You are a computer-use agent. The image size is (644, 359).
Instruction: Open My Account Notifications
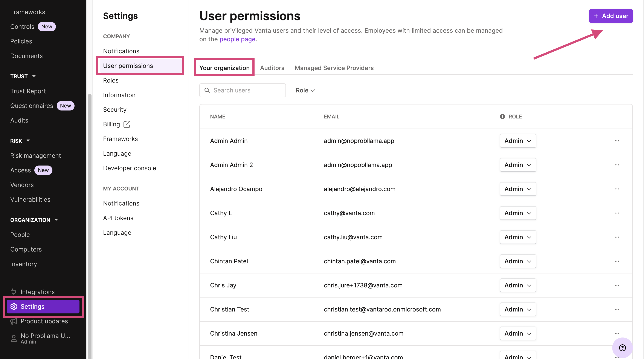121,203
